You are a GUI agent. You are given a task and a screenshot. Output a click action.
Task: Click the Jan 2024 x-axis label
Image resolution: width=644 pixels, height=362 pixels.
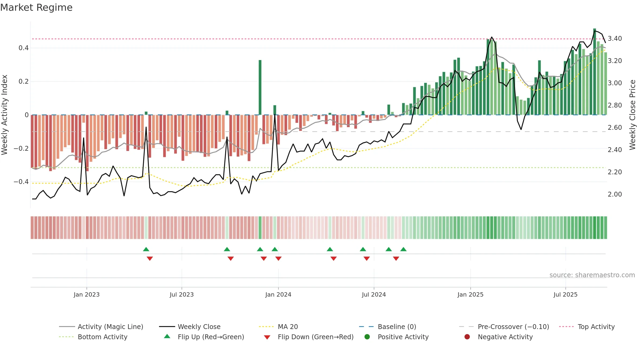click(x=278, y=294)
